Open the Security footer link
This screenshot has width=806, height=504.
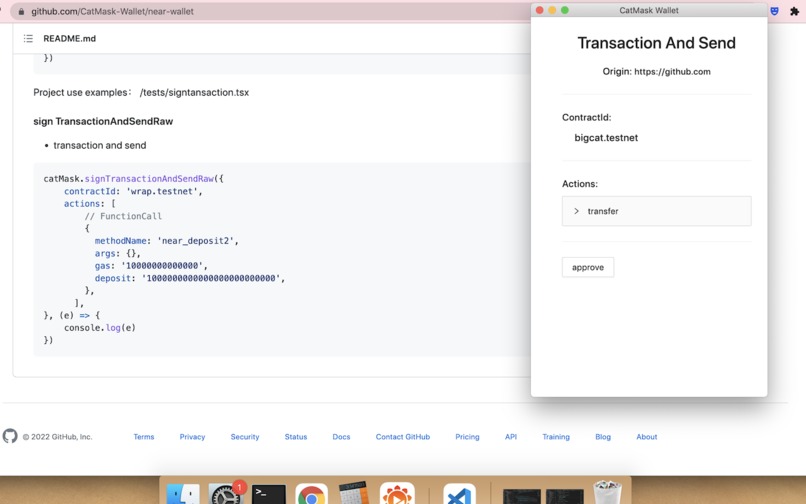tap(245, 437)
